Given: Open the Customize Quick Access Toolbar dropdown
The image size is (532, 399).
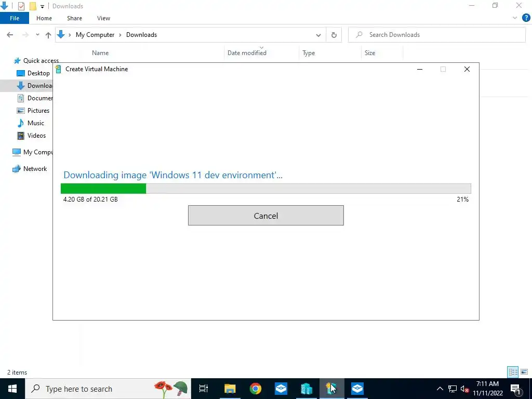Looking at the screenshot, I should pos(42,6).
